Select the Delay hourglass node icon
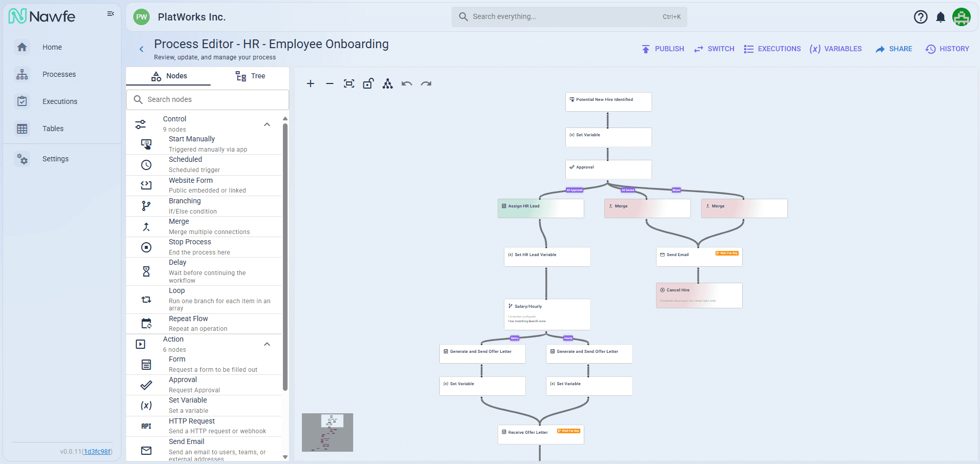Viewport: 980px width, 464px height. coord(146,271)
